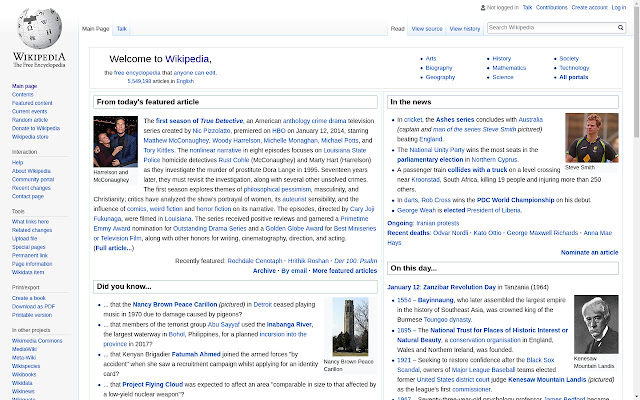Open the Harrelson and McConaughey photo
The height and width of the screenshot is (400, 640).
(x=116, y=142)
